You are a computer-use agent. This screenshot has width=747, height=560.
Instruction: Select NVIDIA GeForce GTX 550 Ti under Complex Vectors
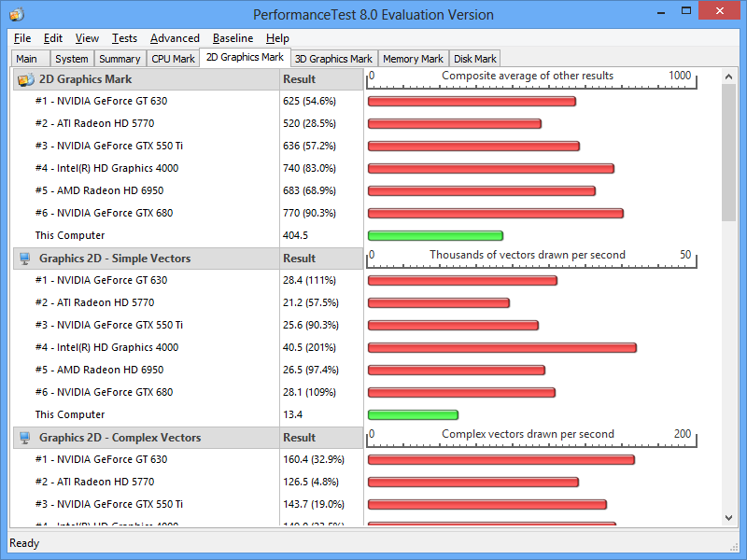point(109,504)
